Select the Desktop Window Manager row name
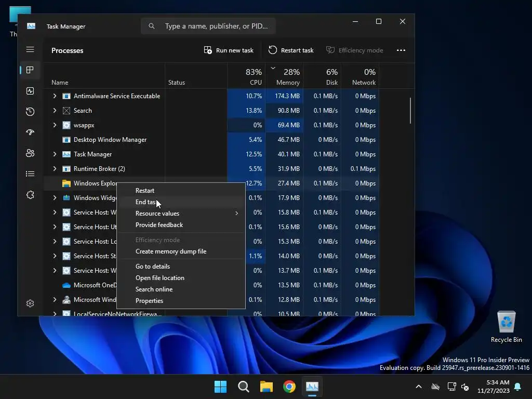Screen dimensions: 532x399 (x=110, y=140)
